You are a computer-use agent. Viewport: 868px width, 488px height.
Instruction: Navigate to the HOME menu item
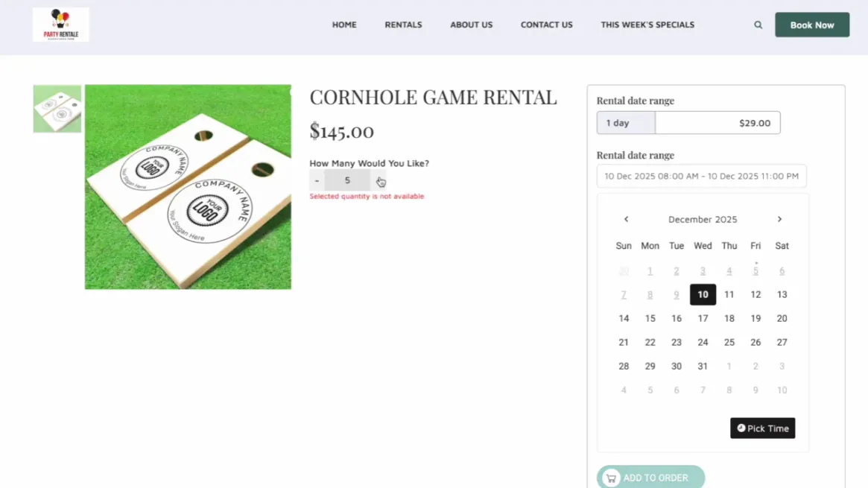[x=344, y=25]
